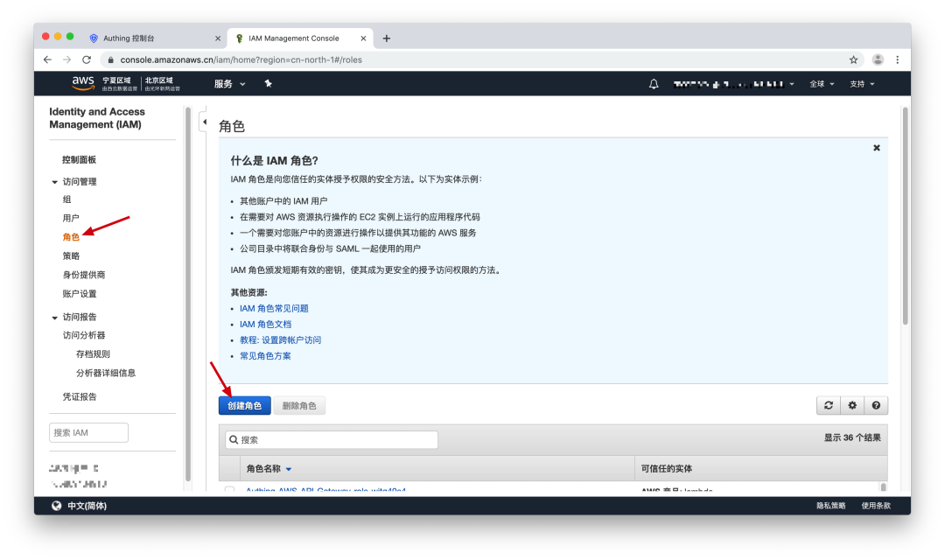Click the AWS logo in header
Screen dimensions: 945x560
pyautogui.click(x=82, y=83)
